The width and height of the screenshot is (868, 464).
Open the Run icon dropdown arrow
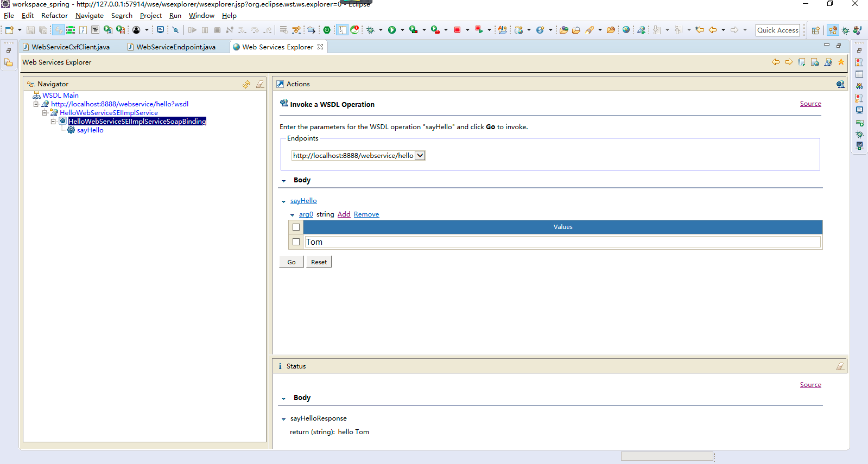click(x=402, y=30)
